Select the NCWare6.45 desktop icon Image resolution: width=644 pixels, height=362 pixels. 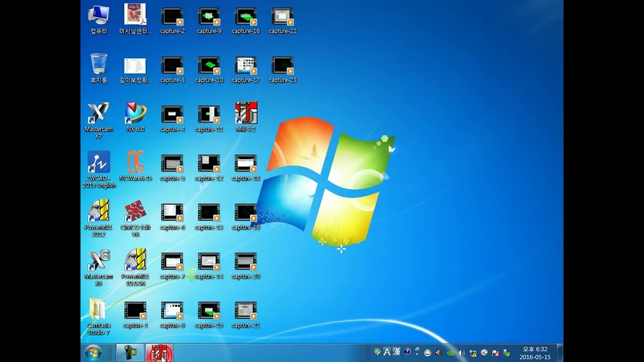[135, 162]
